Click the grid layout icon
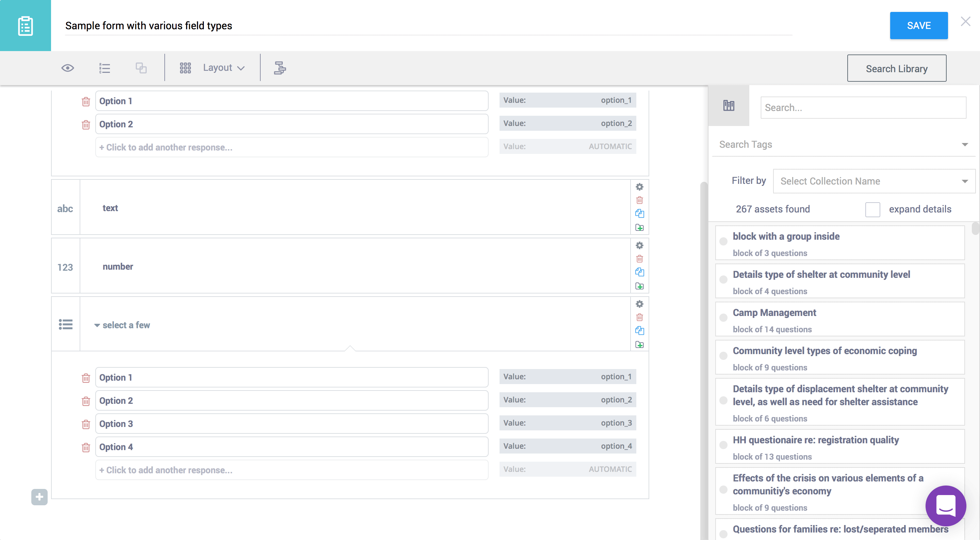Viewport: 980px width, 540px height. point(185,66)
